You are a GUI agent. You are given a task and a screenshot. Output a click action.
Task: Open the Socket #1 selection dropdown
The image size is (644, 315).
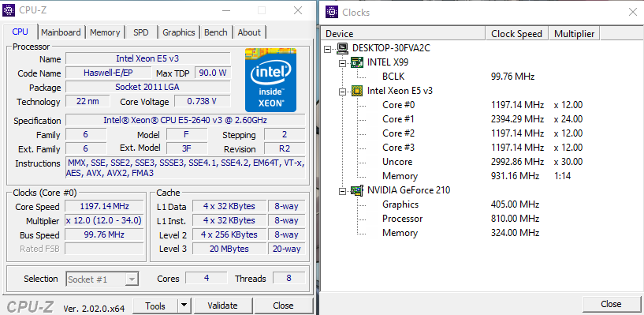pos(102,279)
